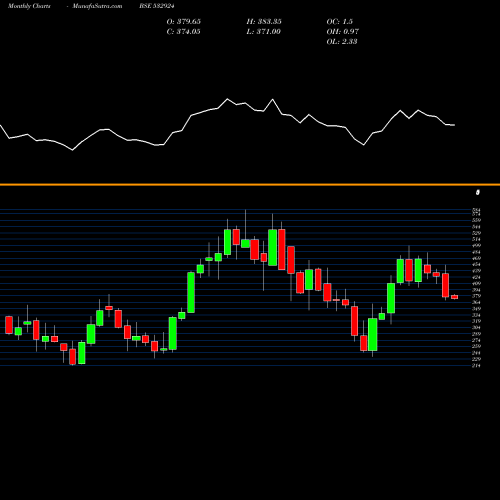Viewport: 500px width, 500px height.
Task: Click the 349 price axis label
Action: click(476, 309)
